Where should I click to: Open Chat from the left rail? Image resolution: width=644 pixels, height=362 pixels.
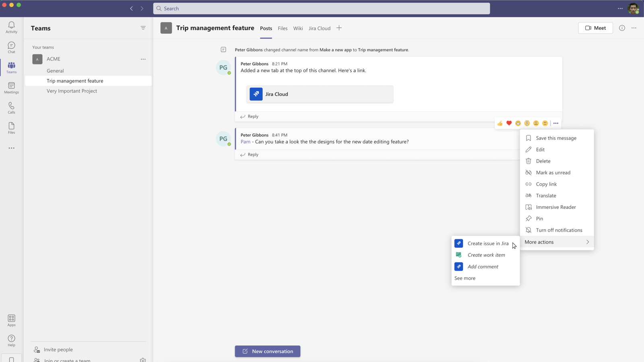[x=11, y=47]
